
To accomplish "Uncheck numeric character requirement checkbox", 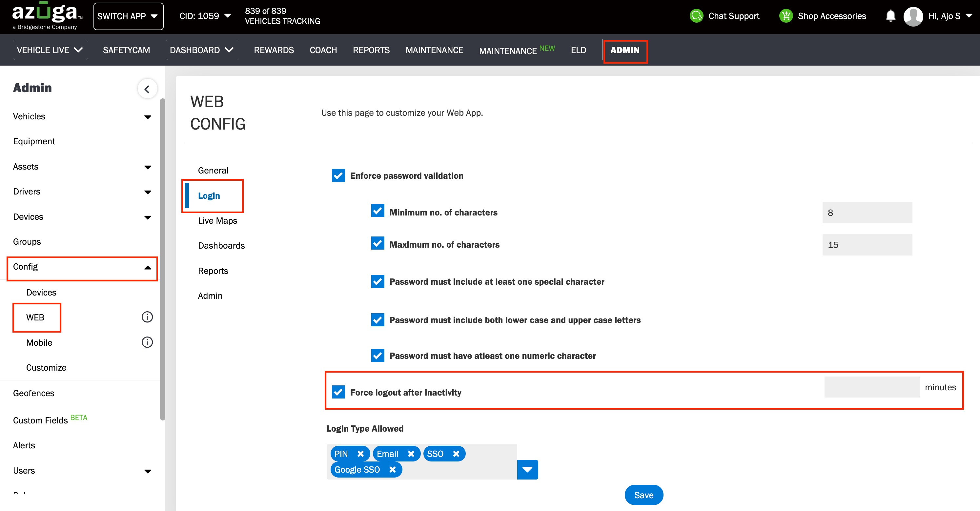I will coord(378,356).
